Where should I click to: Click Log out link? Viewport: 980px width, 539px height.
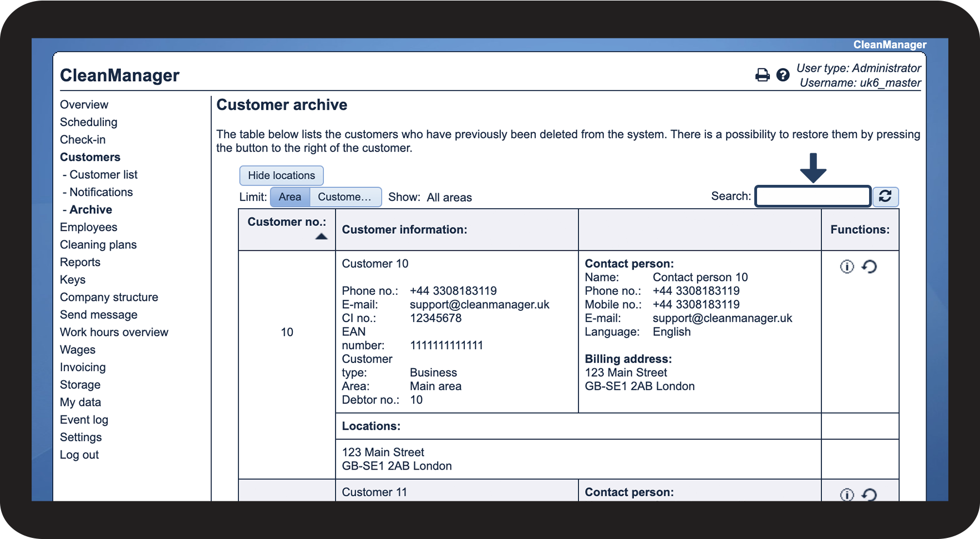click(79, 455)
